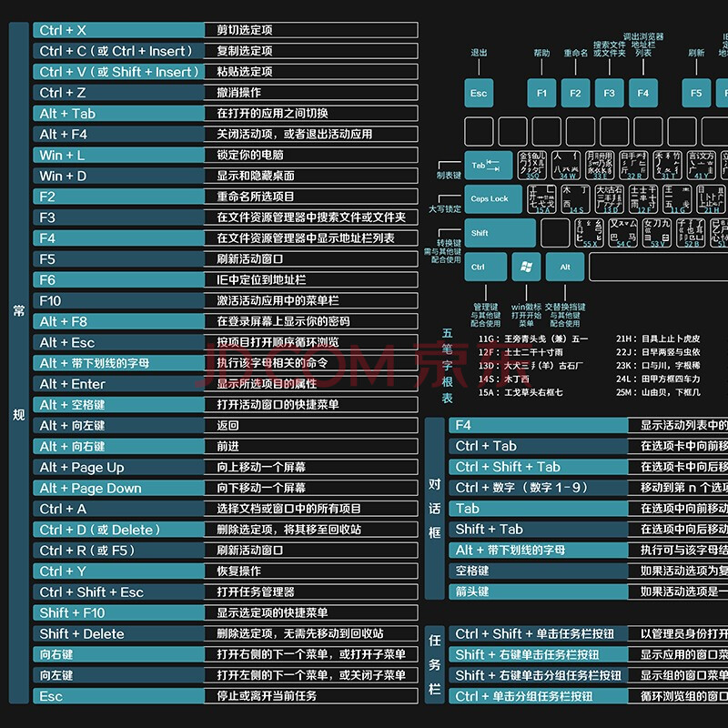Click the Win + L shortcut label

coord(118,155)
